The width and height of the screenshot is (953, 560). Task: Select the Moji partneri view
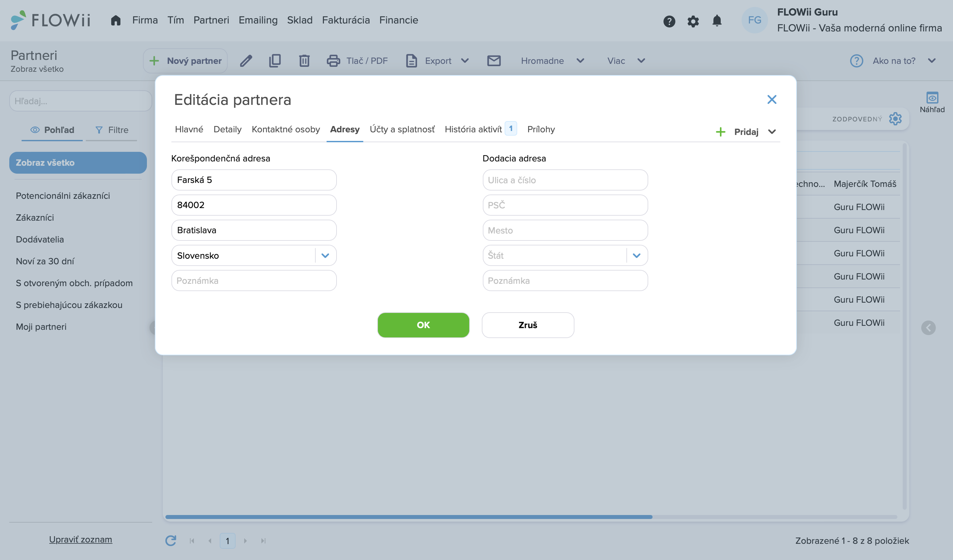pos(41,327)
